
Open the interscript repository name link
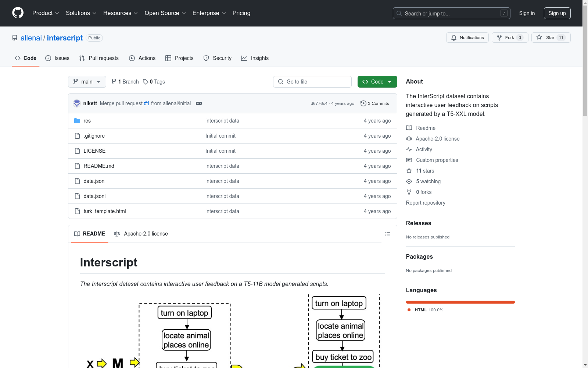(x=65, y=38)
